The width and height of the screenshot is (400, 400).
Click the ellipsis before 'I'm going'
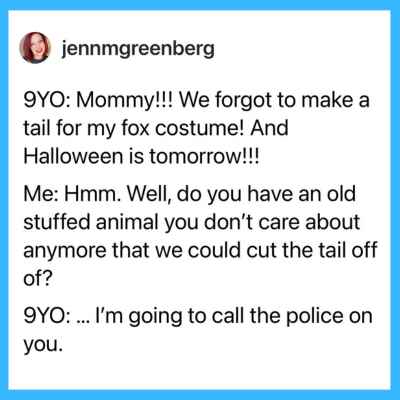click(x=81, y=321)
